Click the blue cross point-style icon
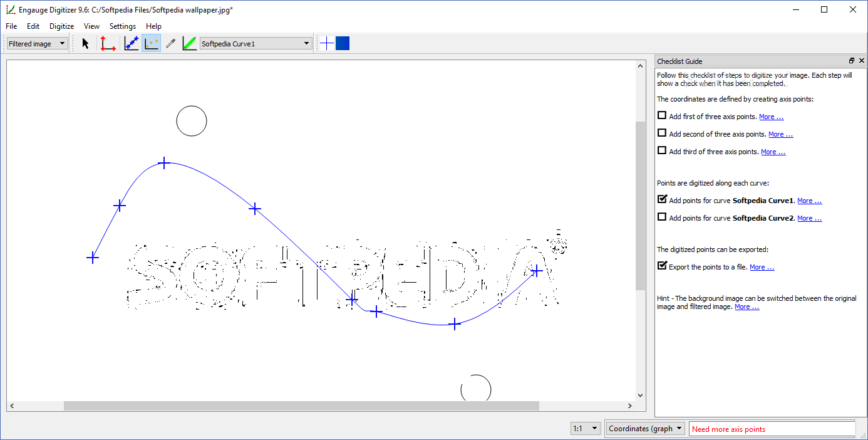This screenshot has width=868, height=440. coord(327,43)
